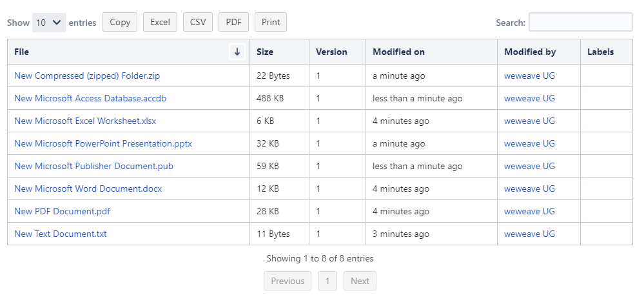Screen dimensions: 644x295
Task: Open New Microsoft Excel Worksheet.xlsx link
Action: [85, 121]
